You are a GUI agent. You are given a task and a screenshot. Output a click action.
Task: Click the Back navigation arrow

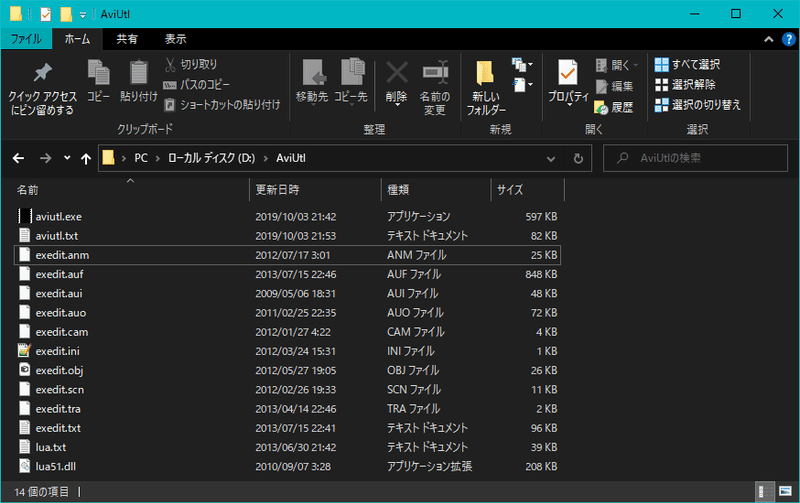18,159
